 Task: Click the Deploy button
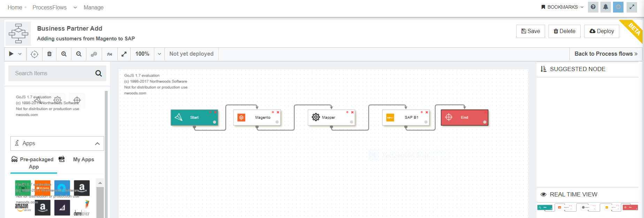[602, 31]
